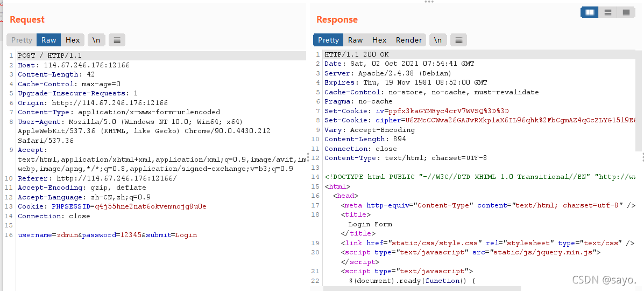Click the Pragma: no-cache header
Viewport: 644px width, 291px height.
tap(358, 102)
